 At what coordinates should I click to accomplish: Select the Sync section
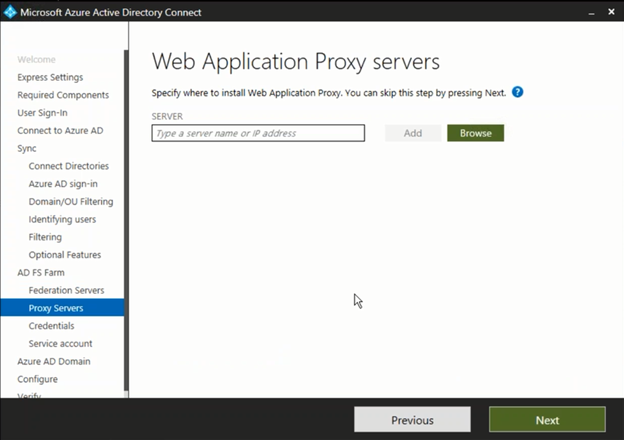(x=27, y=148)
